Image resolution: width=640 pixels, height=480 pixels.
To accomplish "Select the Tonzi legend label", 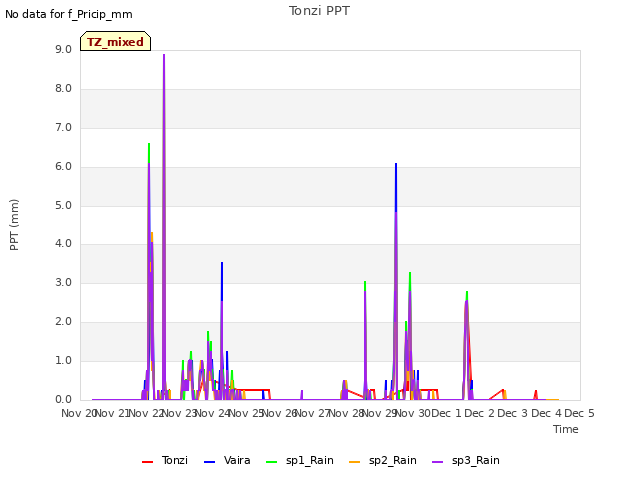I will point(175,460).
